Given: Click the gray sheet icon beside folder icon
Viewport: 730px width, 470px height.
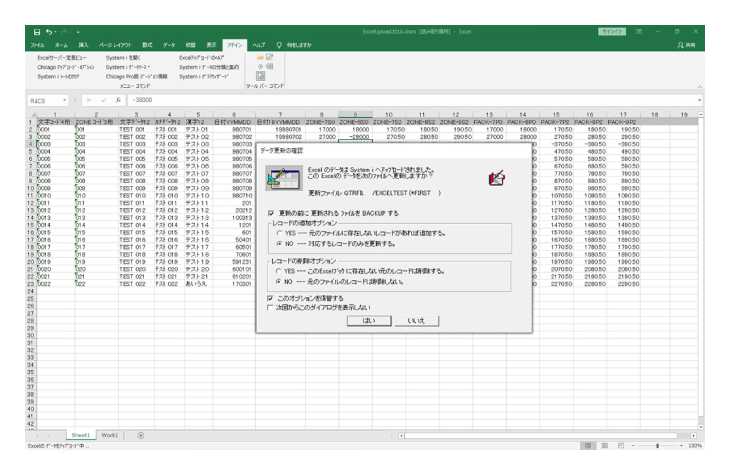Looking at the screenshot, I should 270,57.
